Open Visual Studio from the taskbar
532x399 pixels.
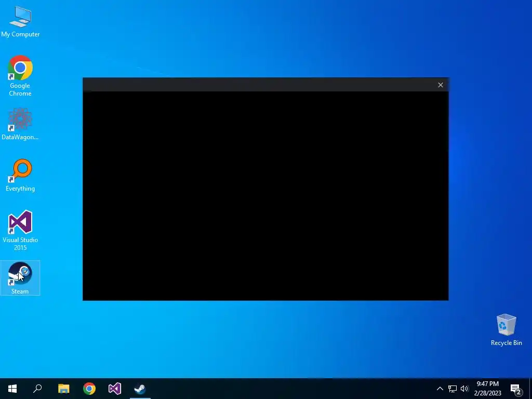[x=115, y=389]
